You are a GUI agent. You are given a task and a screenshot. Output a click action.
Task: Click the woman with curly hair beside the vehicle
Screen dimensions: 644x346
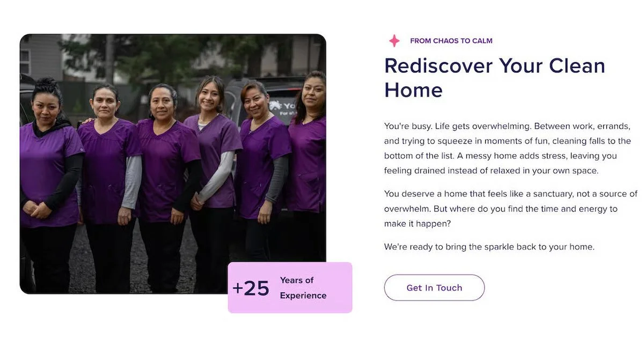[x=309, y=172]
